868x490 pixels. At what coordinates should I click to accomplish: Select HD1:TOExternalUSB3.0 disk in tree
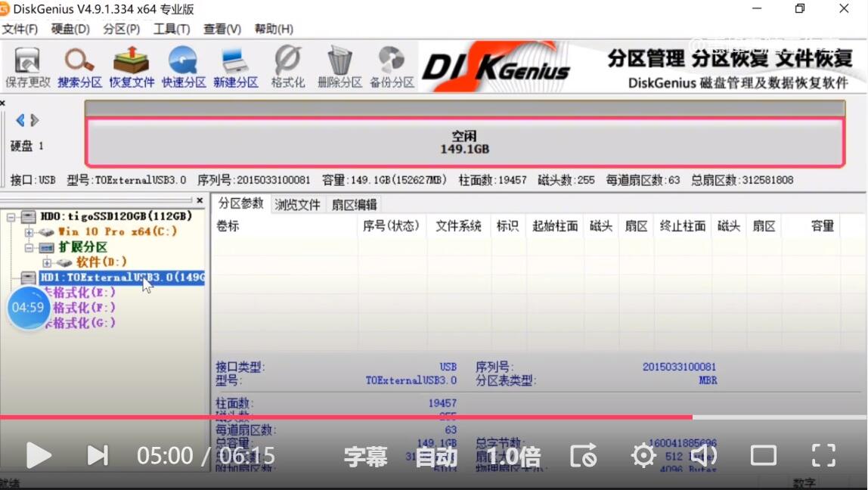pos(122,277)
